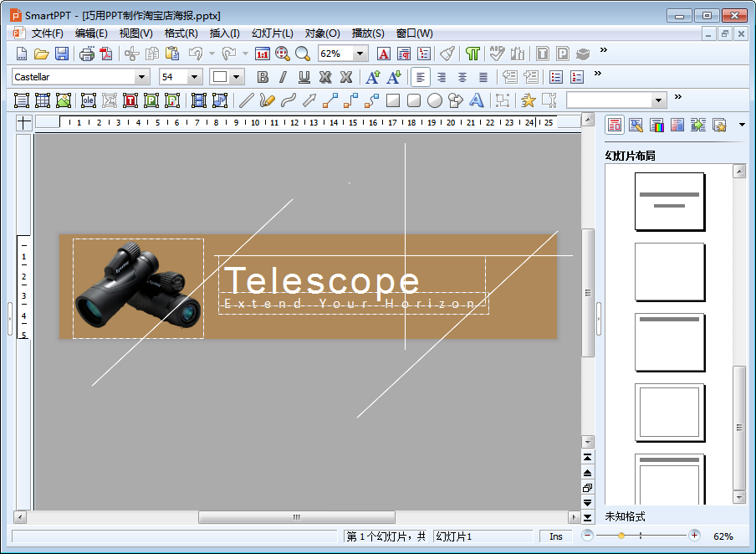Image resolution: width=756 pixels, height=554 pixels.
Task: Select the freehand pencil tool
Action: pos(267,100)
